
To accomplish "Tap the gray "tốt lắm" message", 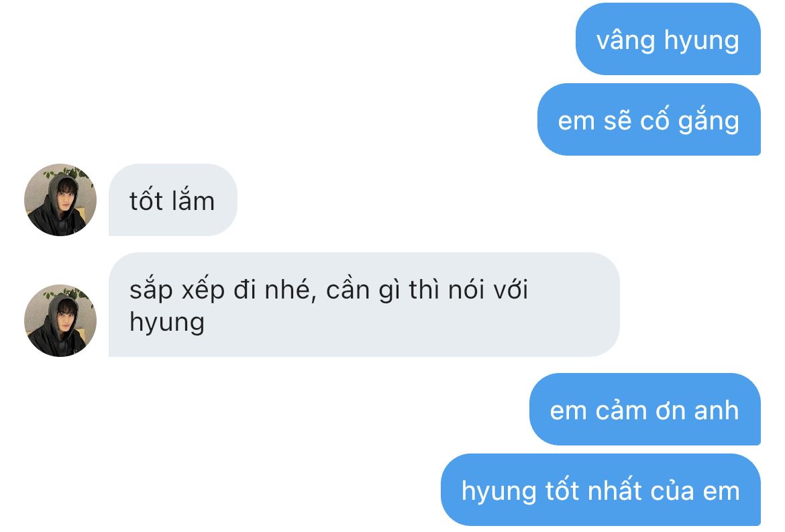I will click(x=172, y=200).
